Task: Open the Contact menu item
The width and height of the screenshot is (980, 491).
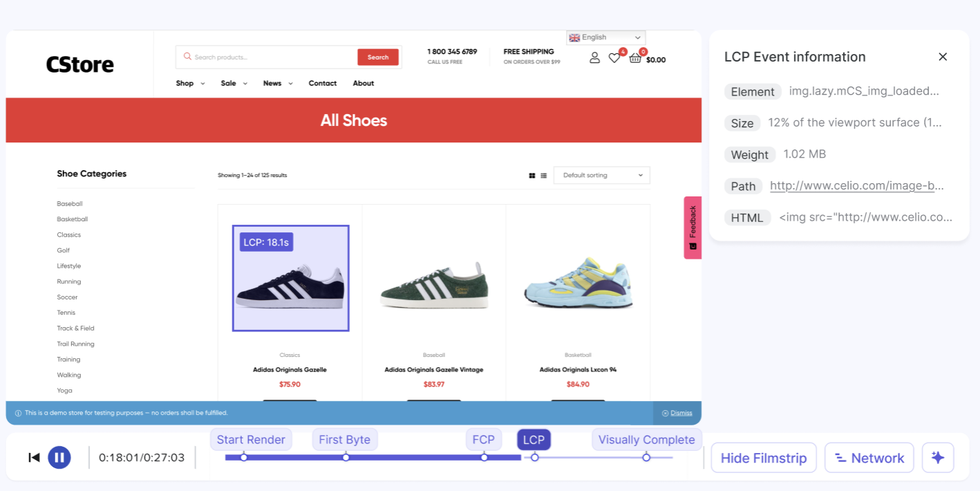Action: pyautogui.click(x=323, y=83)
